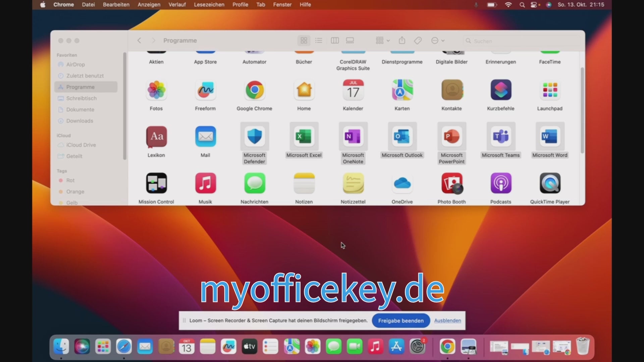Click the Share button in Finder toolbar
Viewport: 644px width, 362px height.
pyautogui.click(x=402, y=41)
